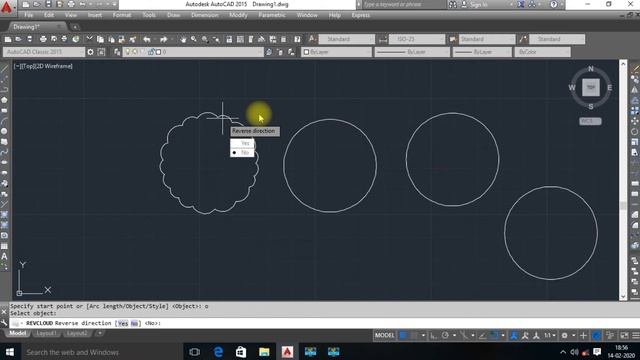Screen dimensions: 640x360
Task: Open the annotation scale 1:1 dropdown
Action: tap(550, 336)
